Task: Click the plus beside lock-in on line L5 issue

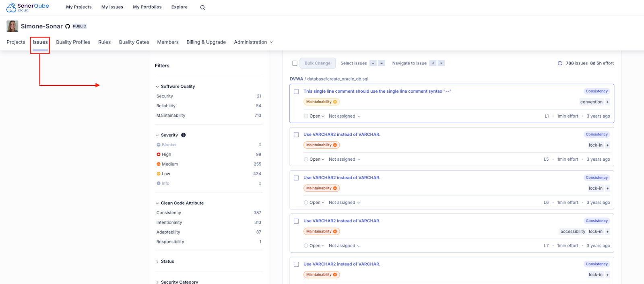Action: (x=607, y=145)
